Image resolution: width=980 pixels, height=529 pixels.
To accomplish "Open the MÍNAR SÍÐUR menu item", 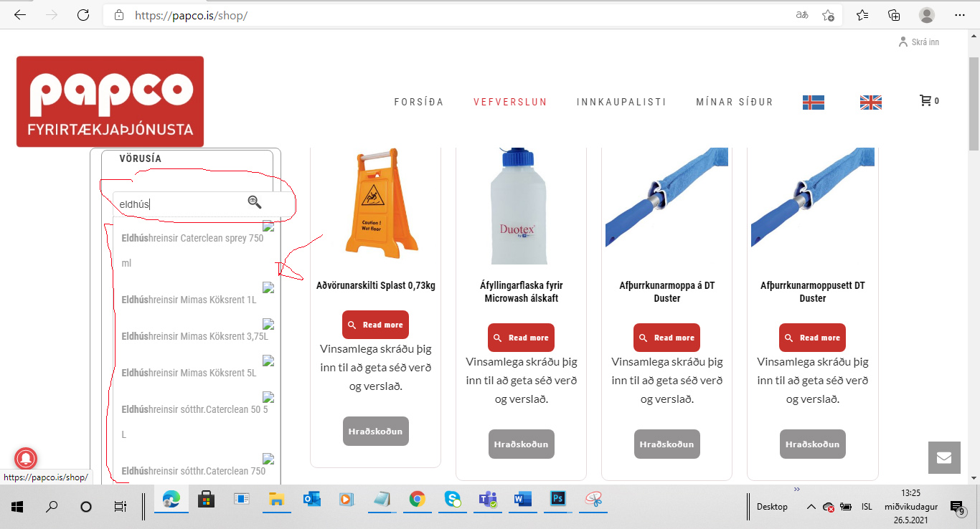I will point(735,102).
